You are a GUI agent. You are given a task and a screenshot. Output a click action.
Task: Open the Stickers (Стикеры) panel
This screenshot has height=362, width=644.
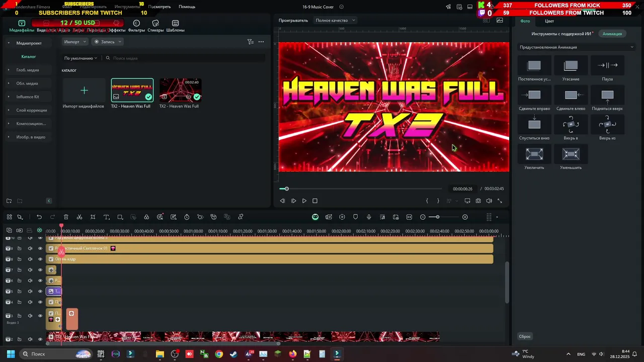click(155, 26)
